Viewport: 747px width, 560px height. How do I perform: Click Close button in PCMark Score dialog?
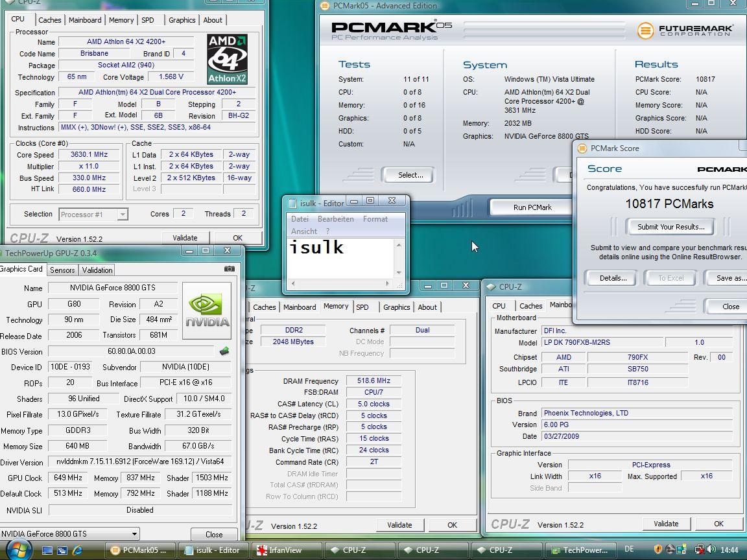coord(726,307)
